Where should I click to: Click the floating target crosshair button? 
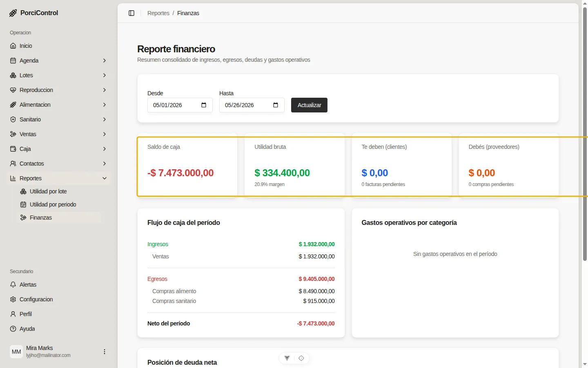[301, 358]
